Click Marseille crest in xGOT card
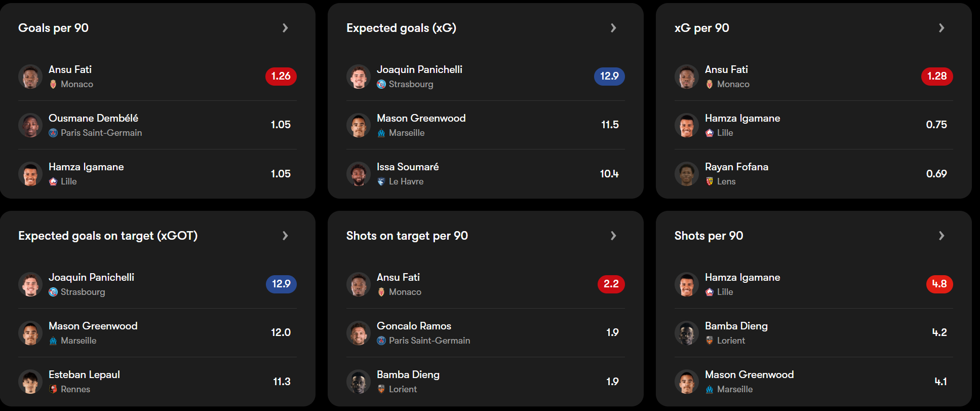 [53, 341]
